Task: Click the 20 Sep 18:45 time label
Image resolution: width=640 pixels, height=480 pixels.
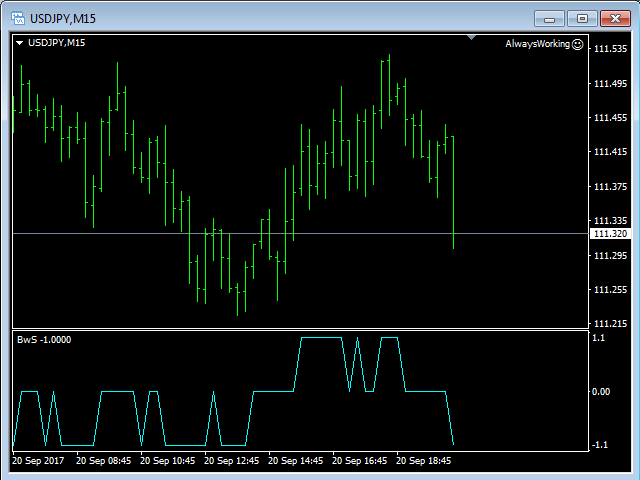Action: [x=425, y=461]
